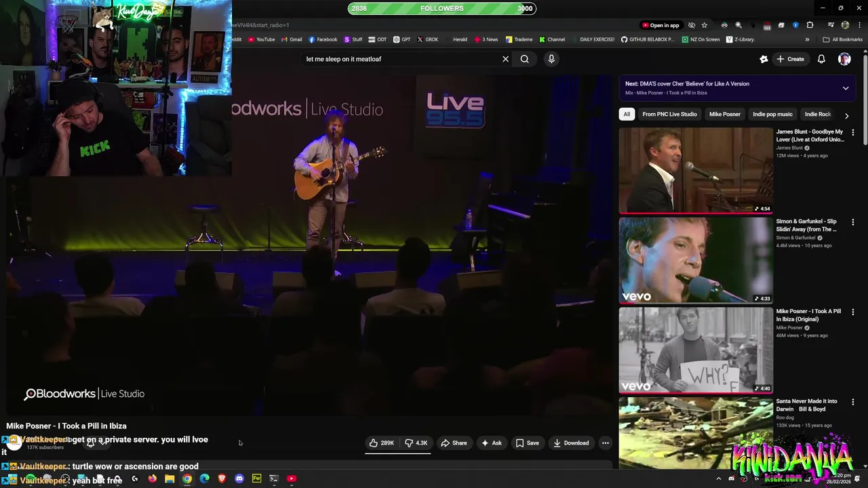Expand the Next up mix panel chevron
This screenshot has height=488, width=868.
(846, 88)
